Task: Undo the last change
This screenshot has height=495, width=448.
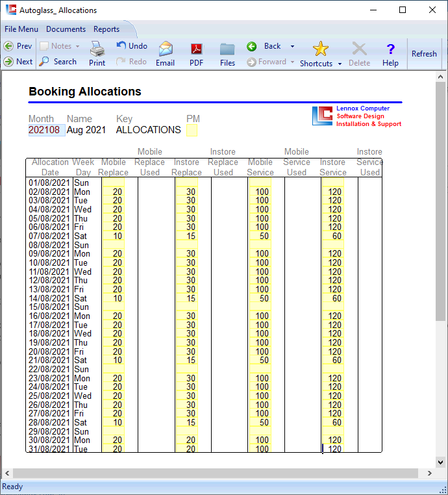Action: pyautogui.click(x=132, y=46)
